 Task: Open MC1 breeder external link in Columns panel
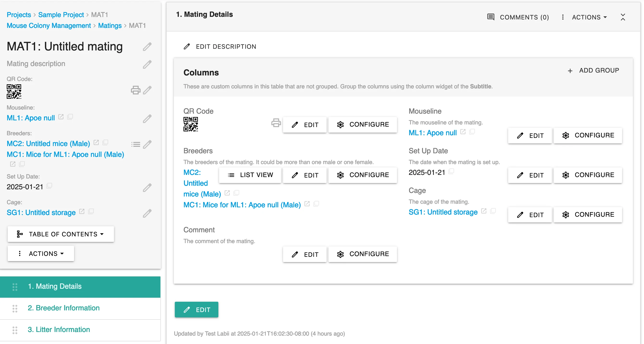(x=307, y=204)
